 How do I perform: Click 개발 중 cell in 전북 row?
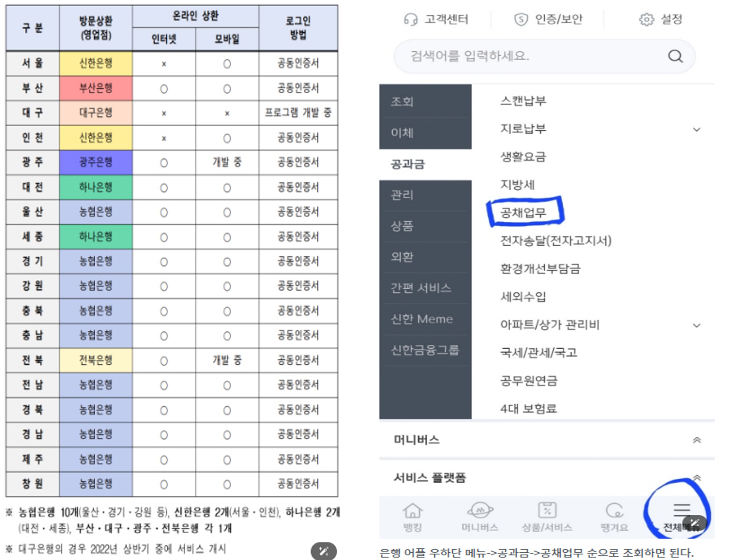227,360
